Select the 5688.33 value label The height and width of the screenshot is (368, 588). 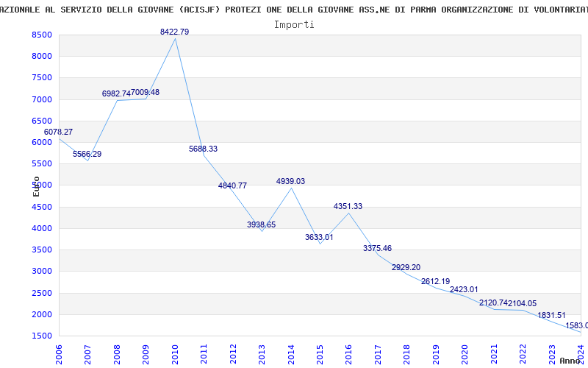(x=204, y=149)
